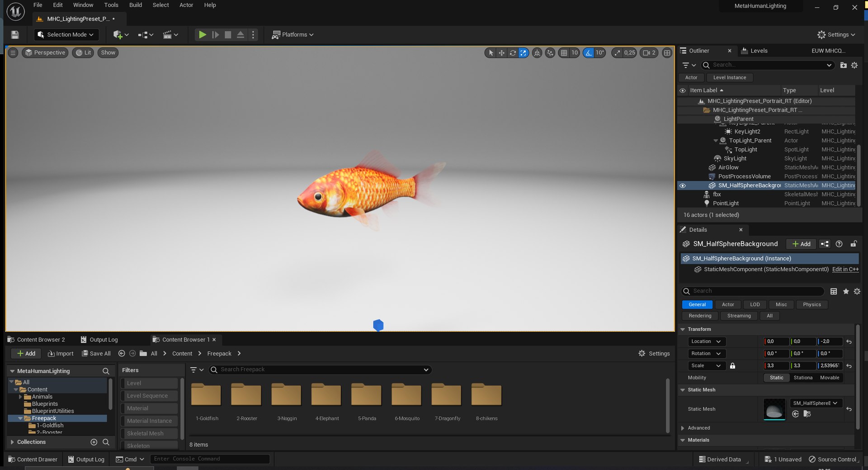Screen dimensions: 868x470
Task: Open the Blueprints toolbar dropdown
Action: (x=146, y=35)
